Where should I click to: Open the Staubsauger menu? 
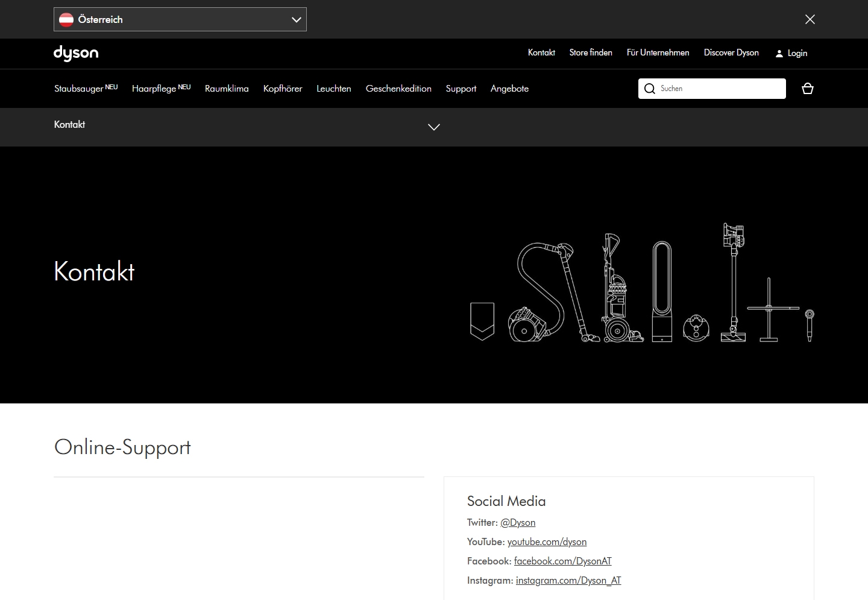tap(86, 89)
